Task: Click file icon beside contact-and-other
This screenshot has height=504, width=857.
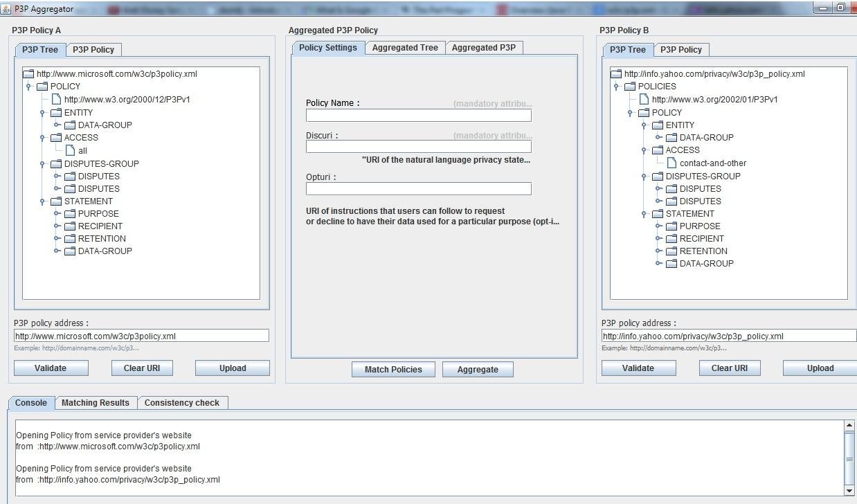Action: pos(672,163)
